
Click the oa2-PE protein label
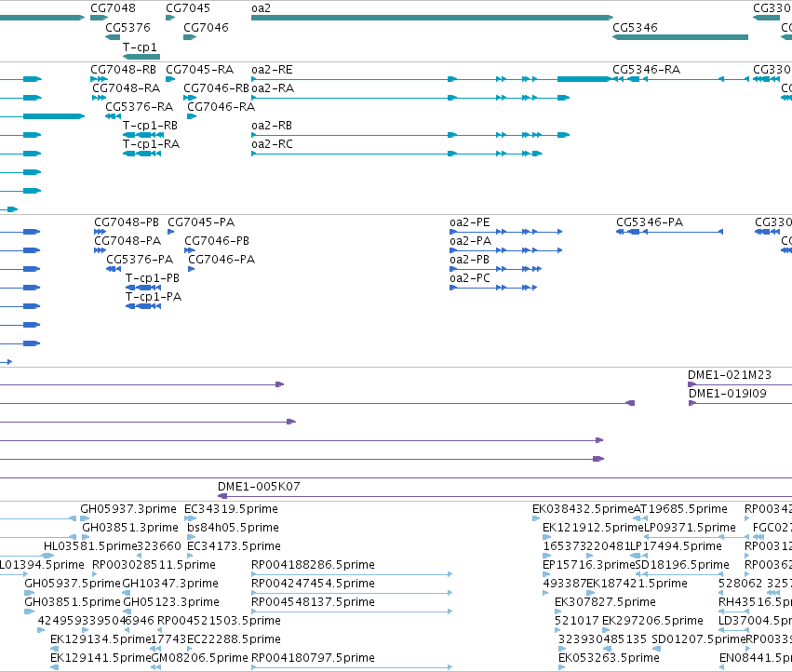[470, 222]
